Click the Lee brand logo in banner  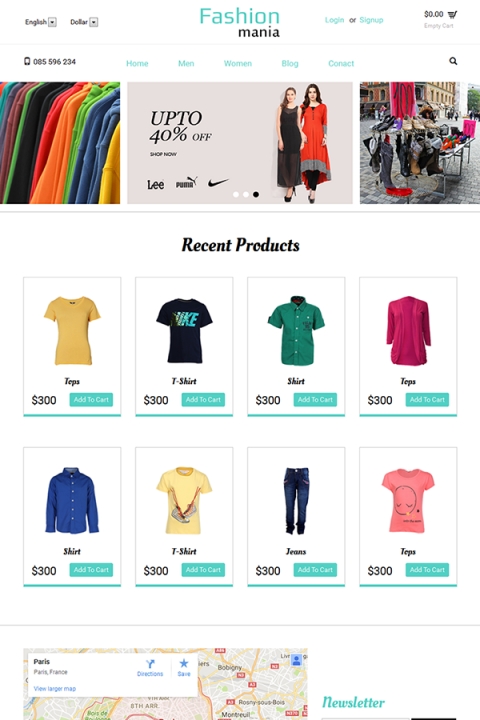155,185
